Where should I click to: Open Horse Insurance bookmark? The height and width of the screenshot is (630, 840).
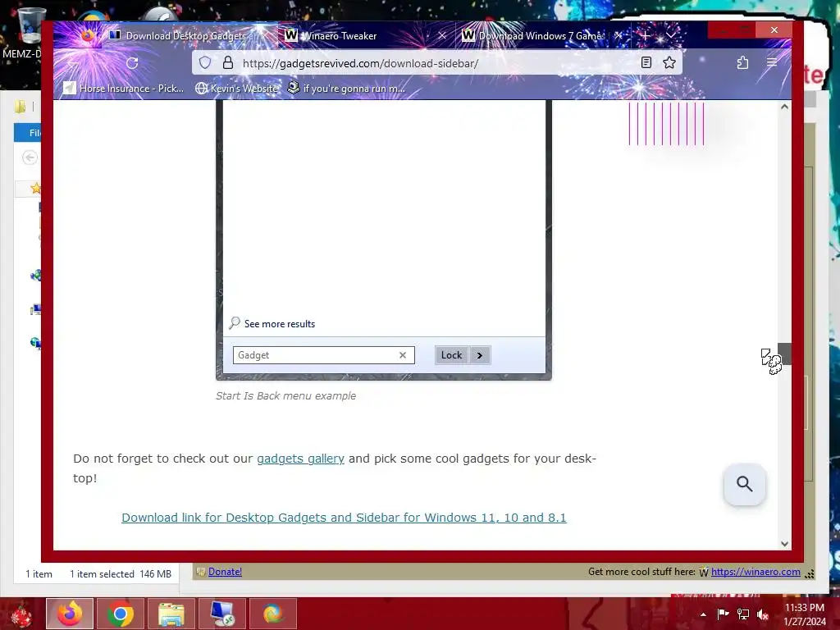(123, 89)
